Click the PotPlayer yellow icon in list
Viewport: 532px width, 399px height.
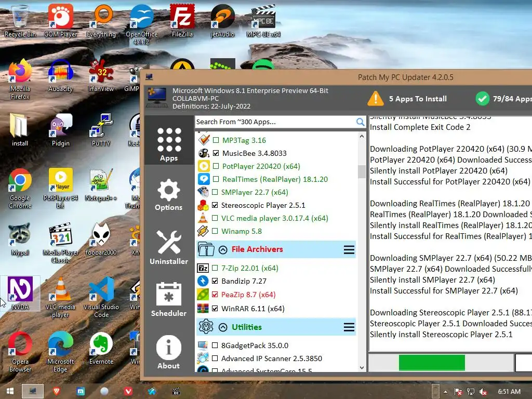point(204,166)
